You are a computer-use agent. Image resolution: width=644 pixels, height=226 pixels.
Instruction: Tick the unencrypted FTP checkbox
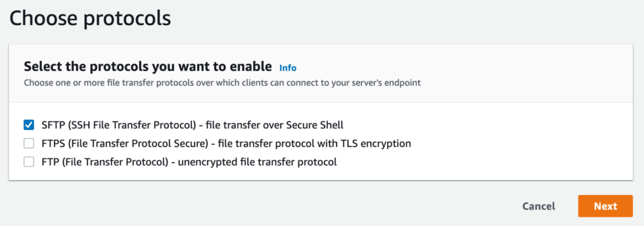click(x=29, y=162)
